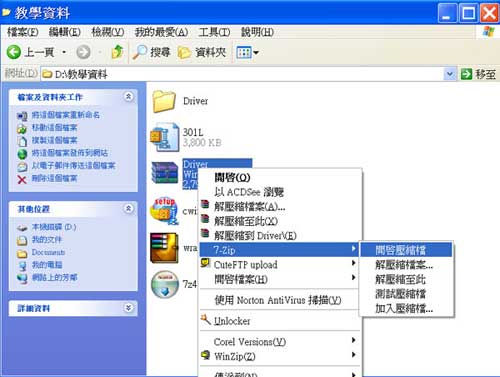Image resolution: width=500 pixels, height=377 pixels.
Task: Choose 以 ACDSee 瀏覽 in context menu
Action: [280, 192]
